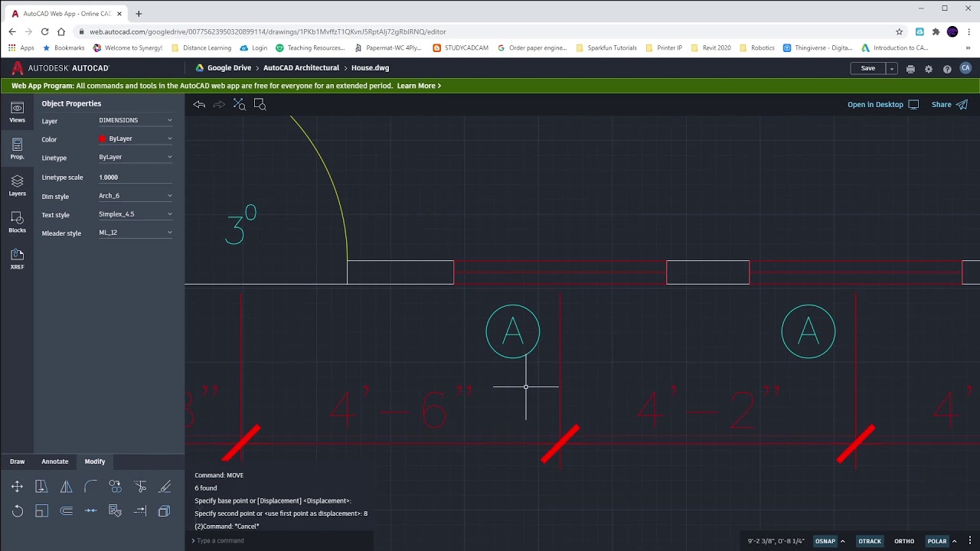The width and height of the screenshot is (980, 551).
Task: Open the Text style Simplex_4.5 dropdown
Action: pyautogui.click(x=136, y=214)
